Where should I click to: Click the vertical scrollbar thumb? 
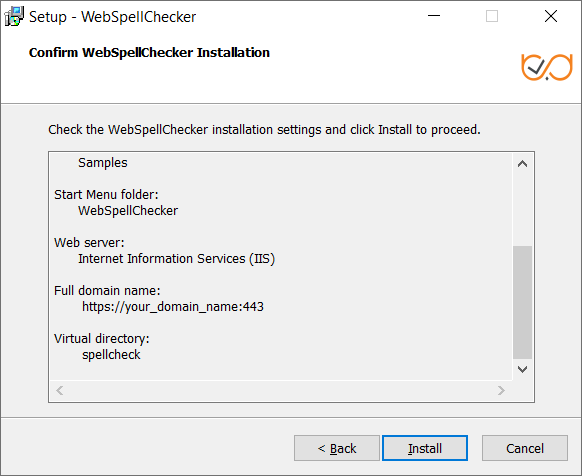522,302
